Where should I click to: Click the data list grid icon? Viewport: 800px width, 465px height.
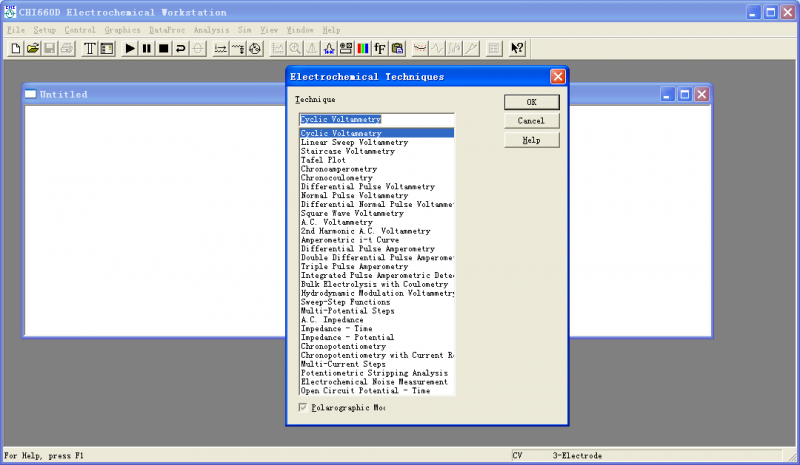(493, 48)
